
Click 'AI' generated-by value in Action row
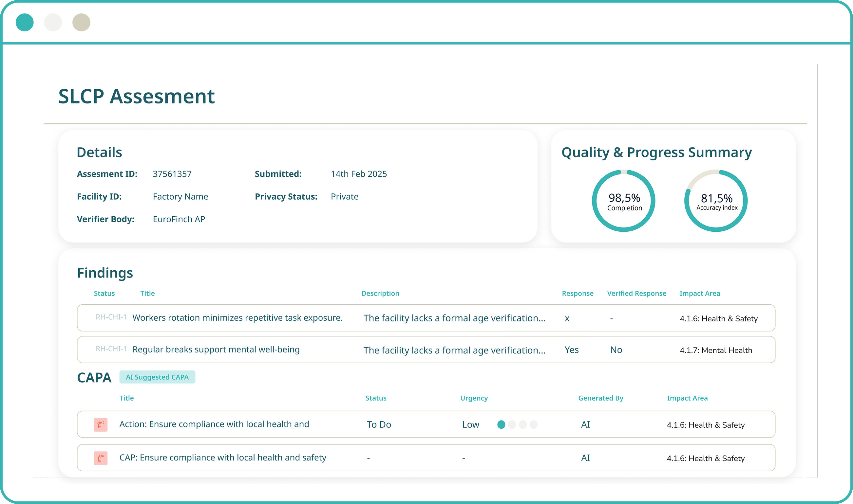click(586, 424)
